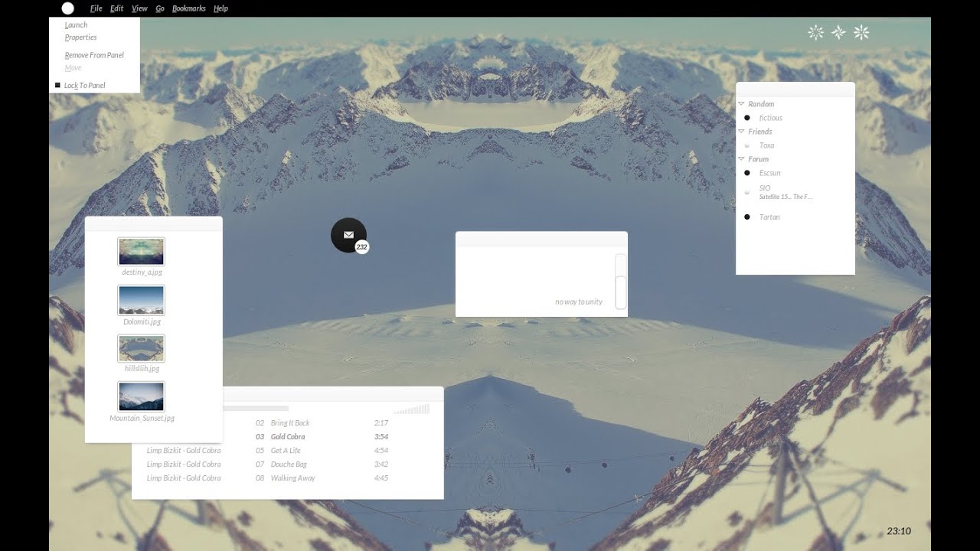Image resolution: width=980 pixels, height=551 pixels.
Task: Select contact fictious in buddy list
Action: point(771,118)
